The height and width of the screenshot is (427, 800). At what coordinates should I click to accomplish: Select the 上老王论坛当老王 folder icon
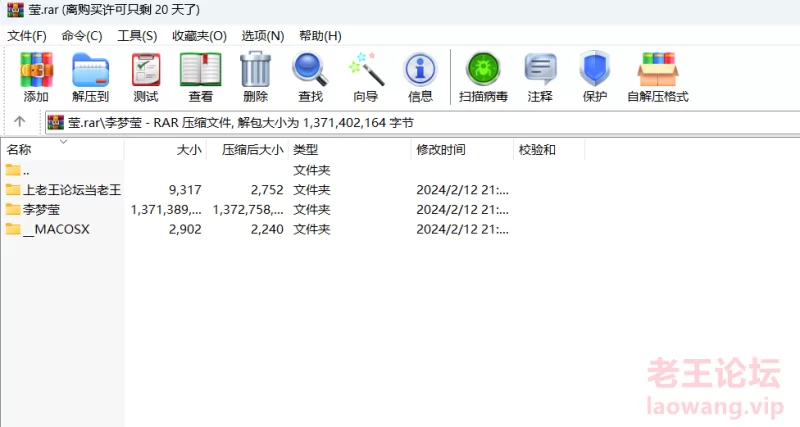pyautogui.click(x=13, y=189)
